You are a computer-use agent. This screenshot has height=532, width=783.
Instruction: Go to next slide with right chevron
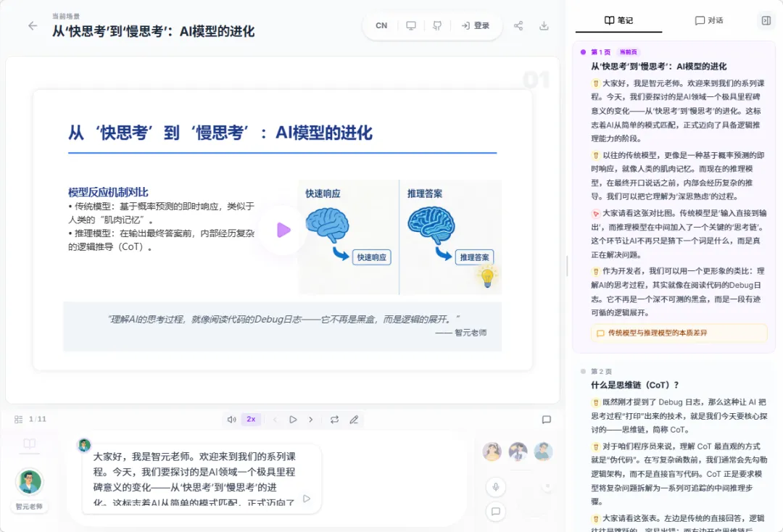coord(310,420)
